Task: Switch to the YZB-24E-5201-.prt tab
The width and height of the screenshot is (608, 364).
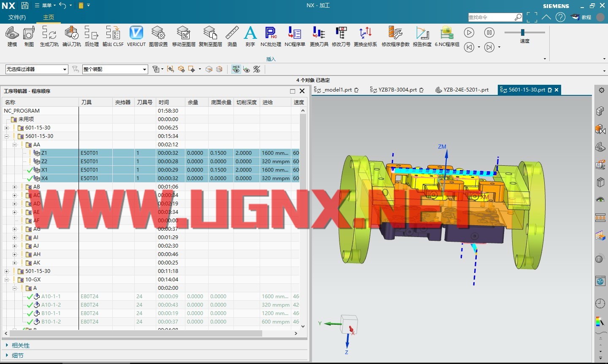Action: tap(462, 90)
